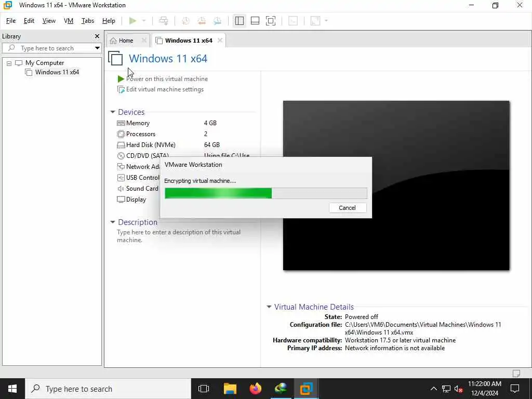Click the Hard Disk (NVMe) icon
This screenshot has height=399, width=532.
click(121, 145)
